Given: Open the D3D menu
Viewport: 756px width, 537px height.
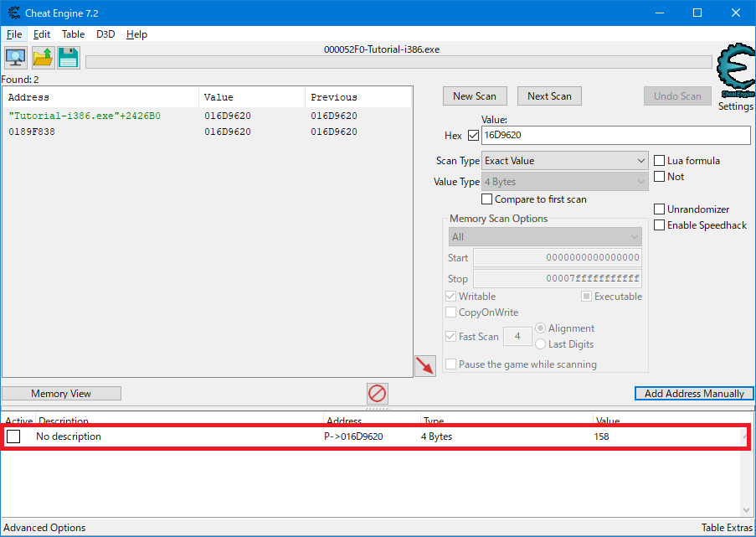Looking at the screenshot, I should [x=105, y=34].
